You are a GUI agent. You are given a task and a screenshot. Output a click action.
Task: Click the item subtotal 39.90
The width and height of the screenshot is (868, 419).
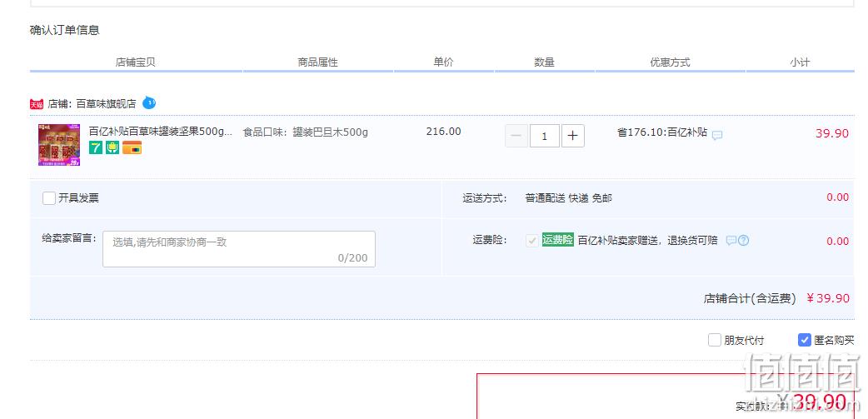[831, 133]
